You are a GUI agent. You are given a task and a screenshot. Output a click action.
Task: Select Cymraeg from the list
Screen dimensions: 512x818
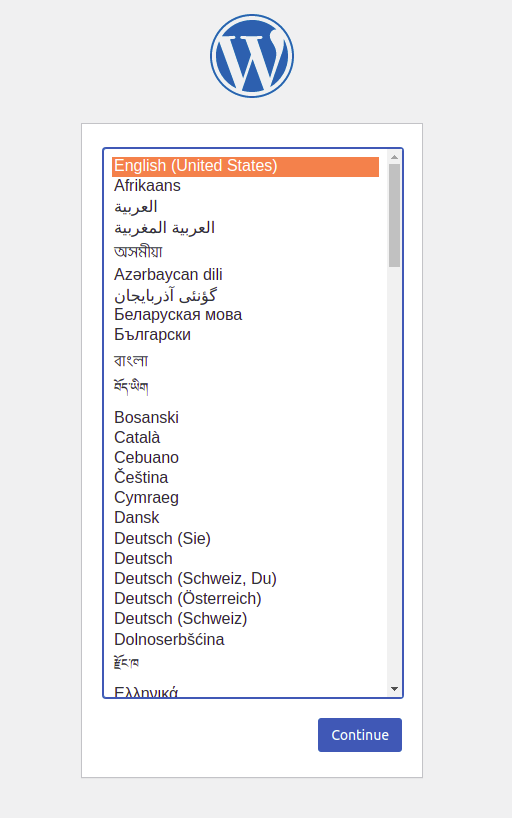(x=245, y=498)
